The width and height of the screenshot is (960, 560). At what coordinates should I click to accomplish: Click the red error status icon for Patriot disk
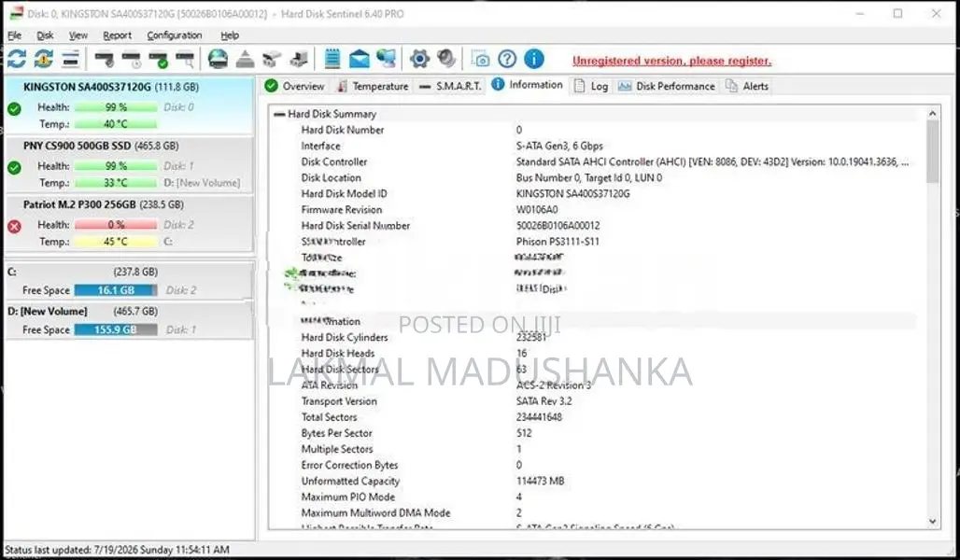(15, 227)
